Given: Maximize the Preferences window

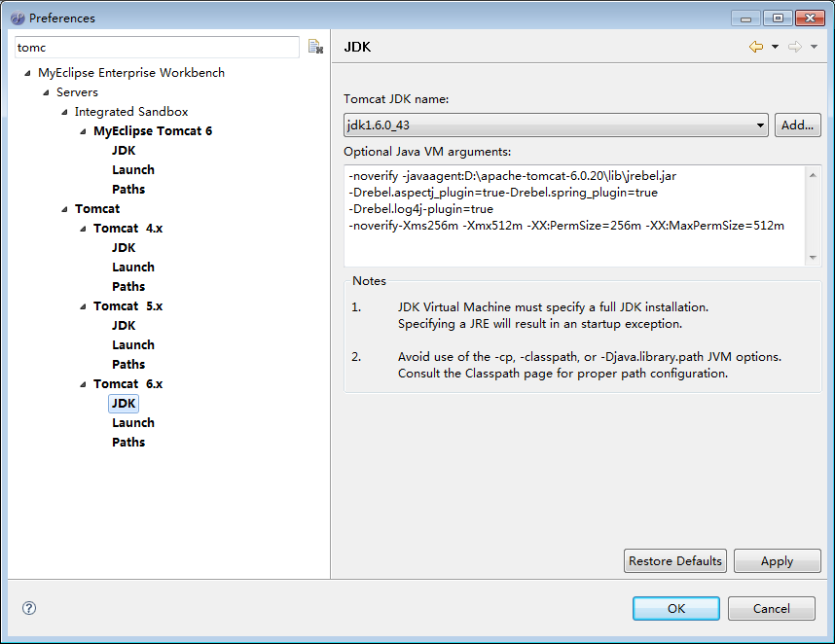Looking at the screenshot, I should (x=778, y=18).
